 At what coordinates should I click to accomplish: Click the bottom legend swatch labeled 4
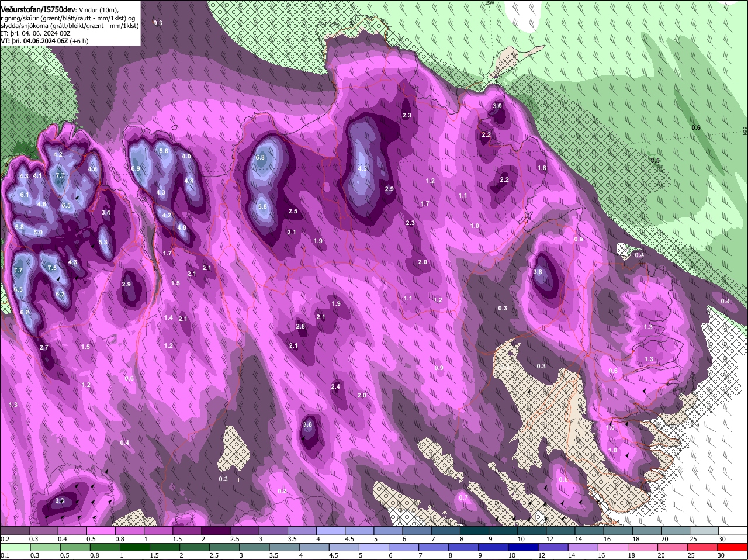pos(314,547)
